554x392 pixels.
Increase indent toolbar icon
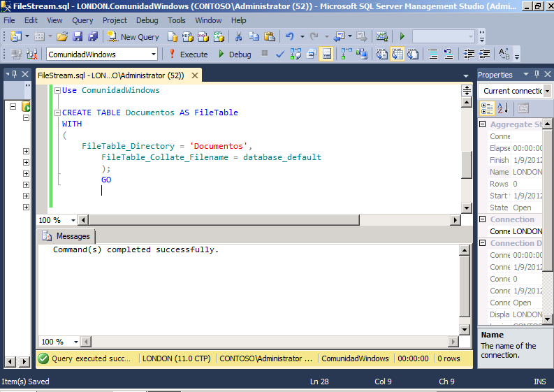click(x=484, y=54)
